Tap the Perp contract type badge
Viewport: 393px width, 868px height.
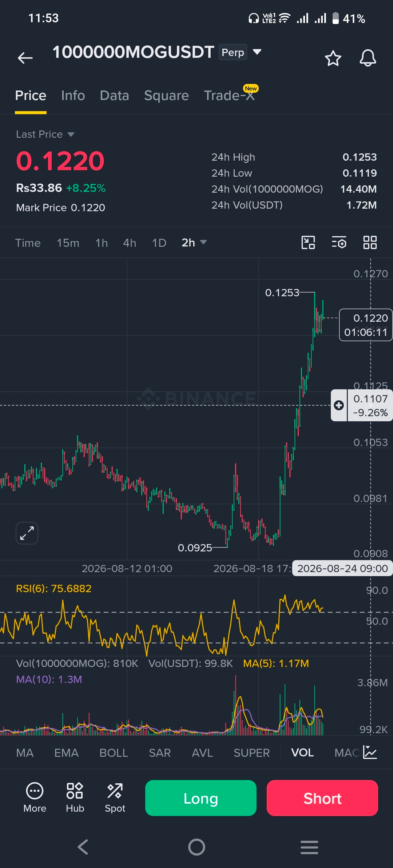(233, 52)
